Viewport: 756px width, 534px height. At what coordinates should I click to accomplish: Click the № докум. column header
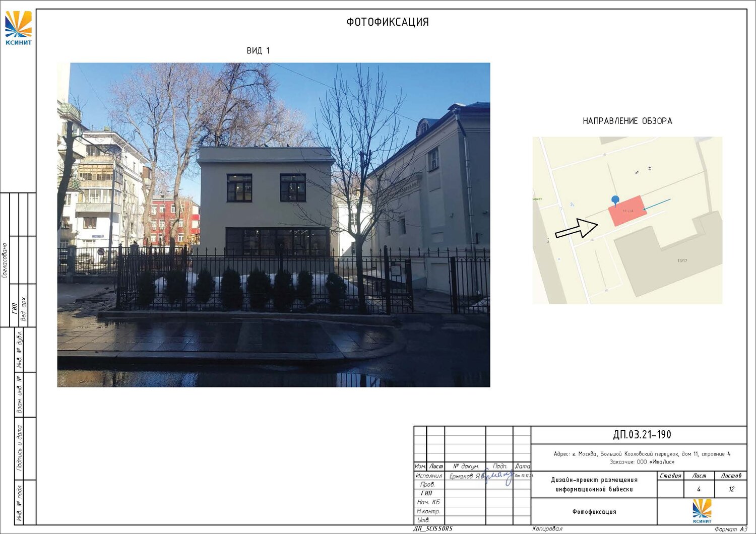tap(466, 466)
